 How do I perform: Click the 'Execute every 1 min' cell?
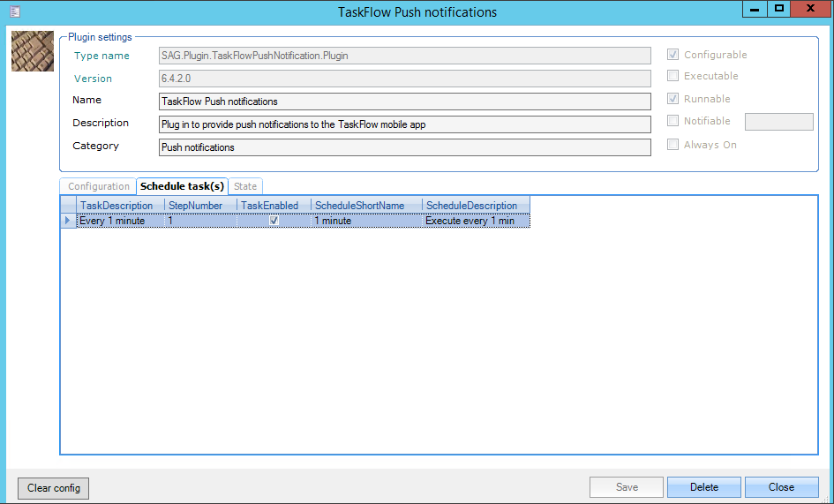click(476, 221)
